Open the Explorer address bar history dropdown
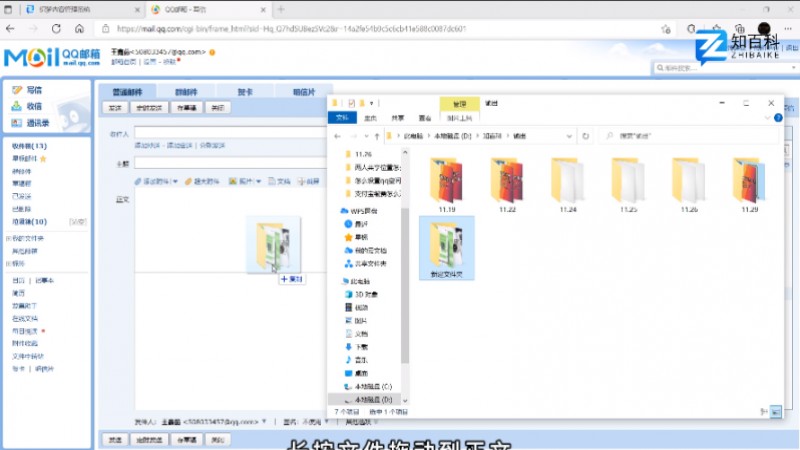The image size is (800, 450). 569,136
